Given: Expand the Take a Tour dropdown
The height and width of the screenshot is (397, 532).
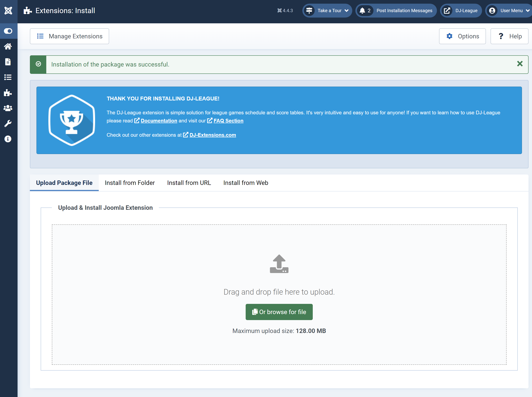Looking at the screenshot, I should (x=327, y=11).
